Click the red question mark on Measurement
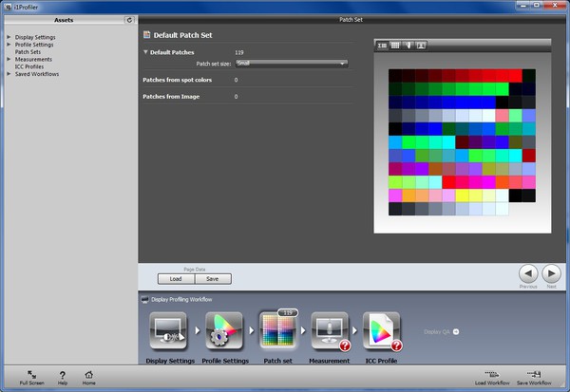This screenshot has width=570, height=392. click(x=345, y=345)
